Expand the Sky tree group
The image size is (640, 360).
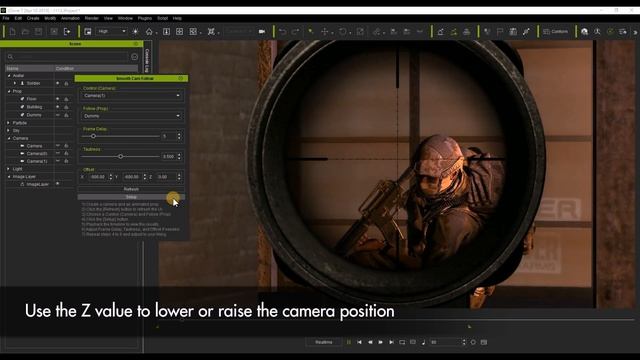(9, 130)
